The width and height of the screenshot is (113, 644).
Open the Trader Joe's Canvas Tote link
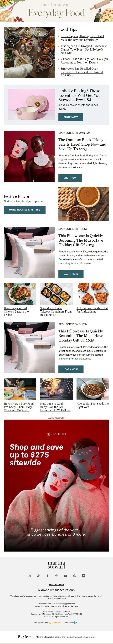tap(84, 49)
